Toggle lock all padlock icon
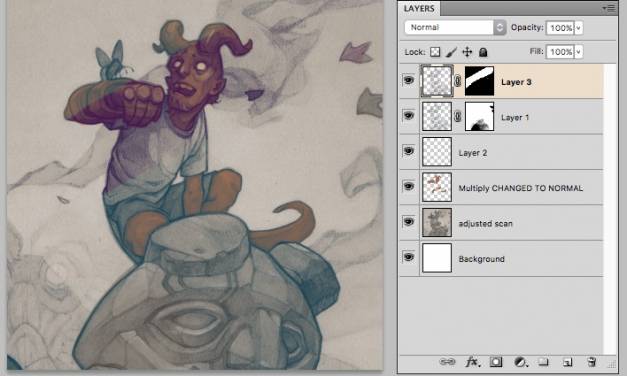Viewport: 627px width, 376px height. 483,52
